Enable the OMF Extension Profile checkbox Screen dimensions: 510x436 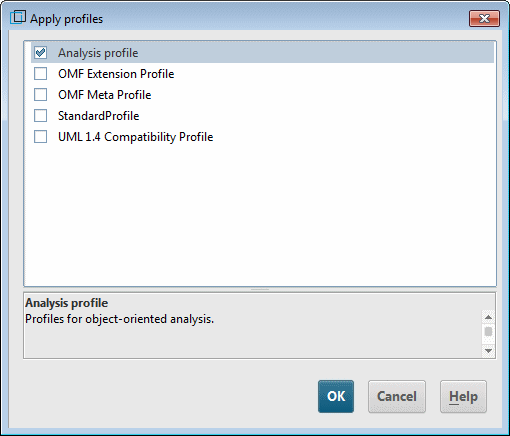[x=40, y=74]
